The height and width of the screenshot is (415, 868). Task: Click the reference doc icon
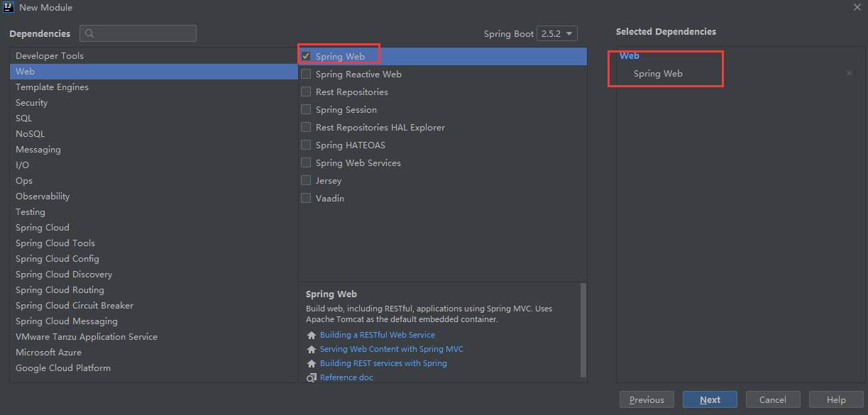coord(311,377)
